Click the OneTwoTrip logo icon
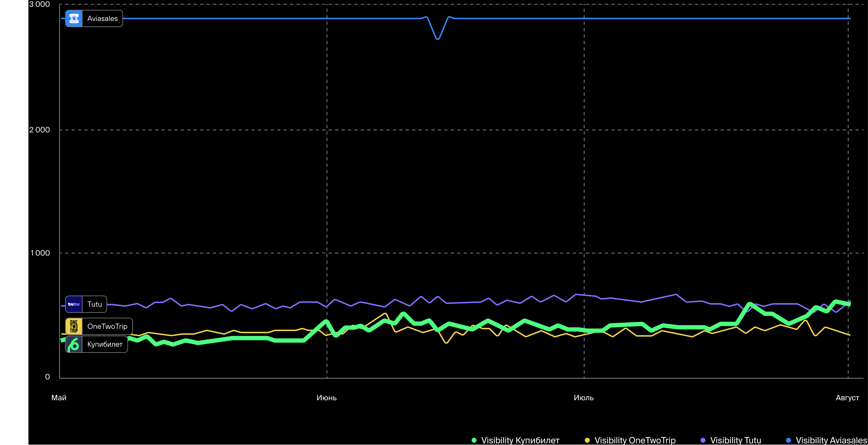The image size is (868, 445). (74, 326)
